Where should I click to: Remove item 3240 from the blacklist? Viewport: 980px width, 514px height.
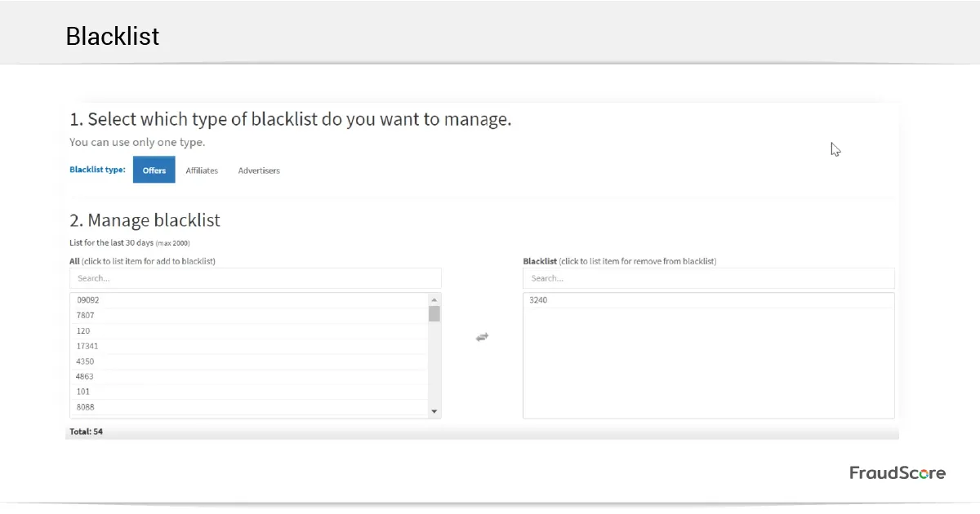tap(707, 300)
